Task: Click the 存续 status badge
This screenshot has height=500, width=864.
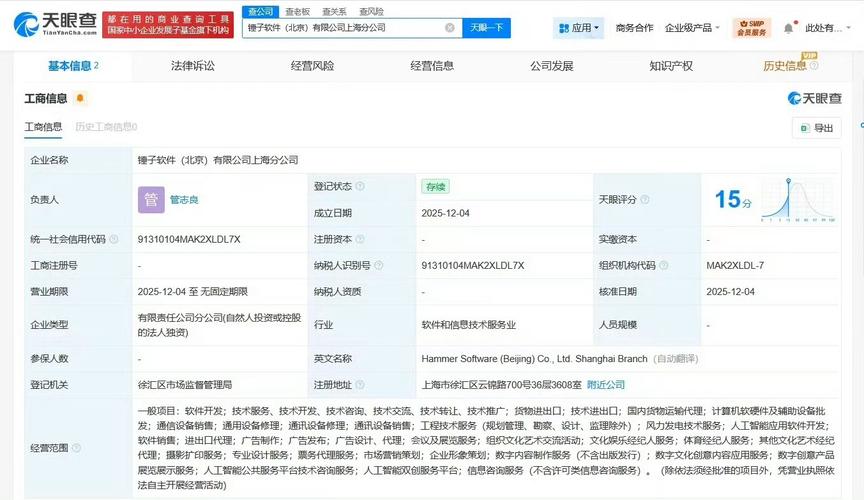Action: pyautogui.click(x=435, y=186)
